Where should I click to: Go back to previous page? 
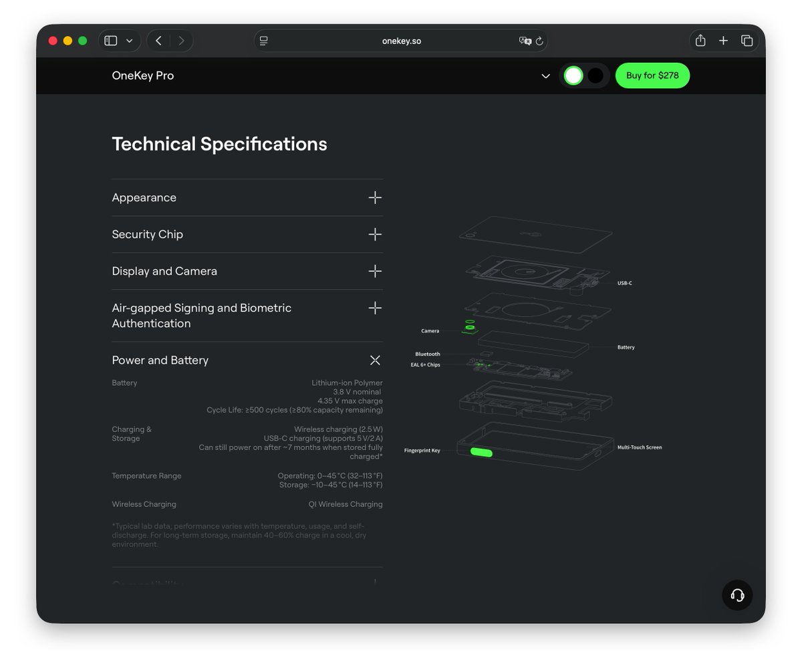click(158, 41)
